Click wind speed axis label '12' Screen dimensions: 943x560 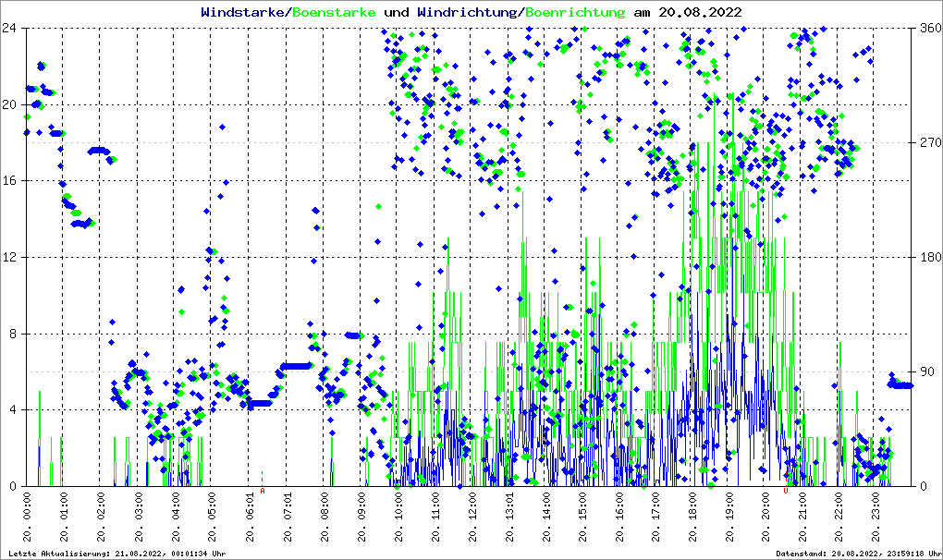point(9,257)
